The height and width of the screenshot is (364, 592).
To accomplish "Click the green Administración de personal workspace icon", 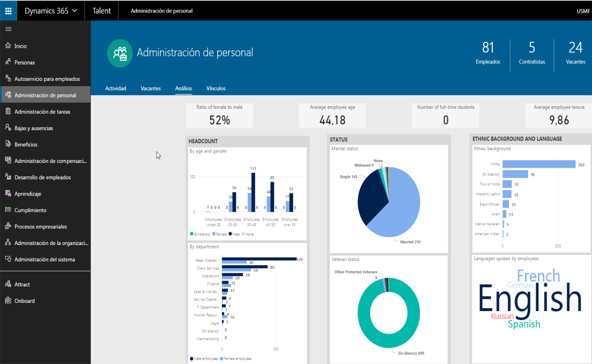I will pos(120,54).
